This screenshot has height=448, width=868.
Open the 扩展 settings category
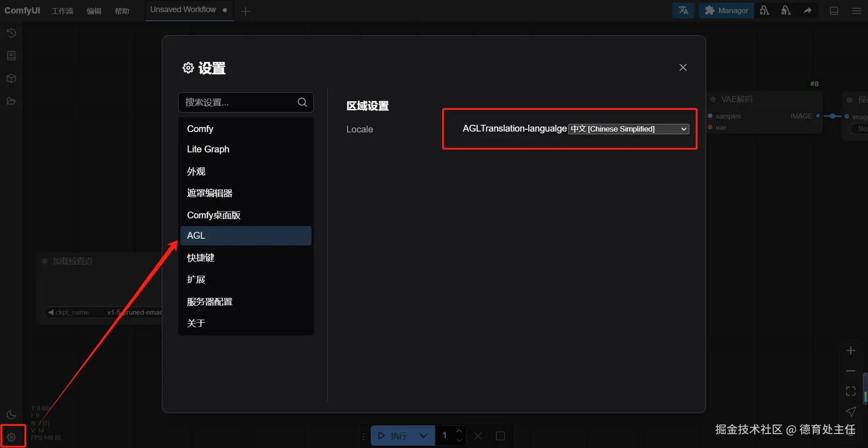246,279
